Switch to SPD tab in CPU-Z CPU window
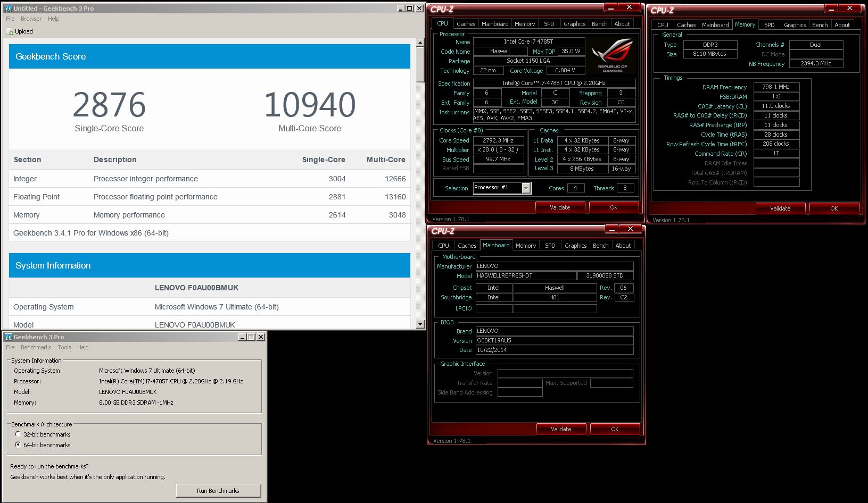The width and height of the screenshot is (868, 503). (x=549, y=24)
